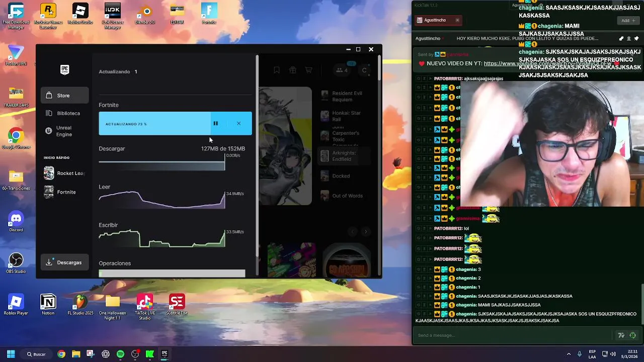This screenshot has width=644, height=362.
Task: Go to next store carousel page
Action: [366, 231]
